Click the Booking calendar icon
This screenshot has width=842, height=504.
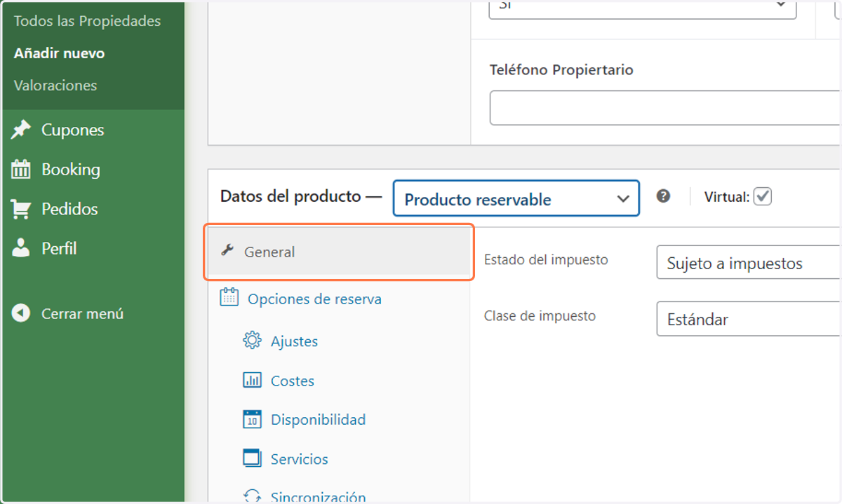click(21, 169)
